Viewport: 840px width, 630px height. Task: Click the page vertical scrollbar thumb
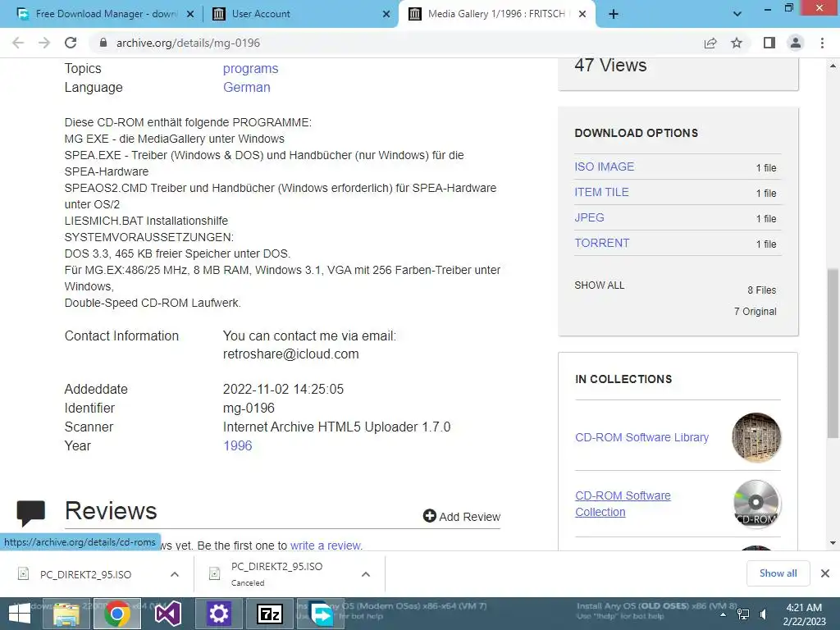pyautogui.click(x=833, y=353)
